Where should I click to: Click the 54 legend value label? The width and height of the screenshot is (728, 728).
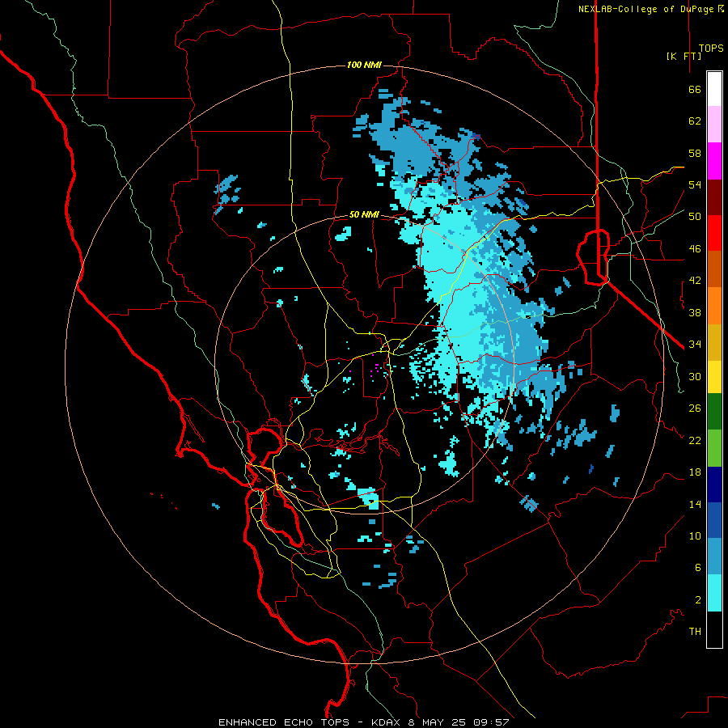pyautogui.click(x=695, y=184)
